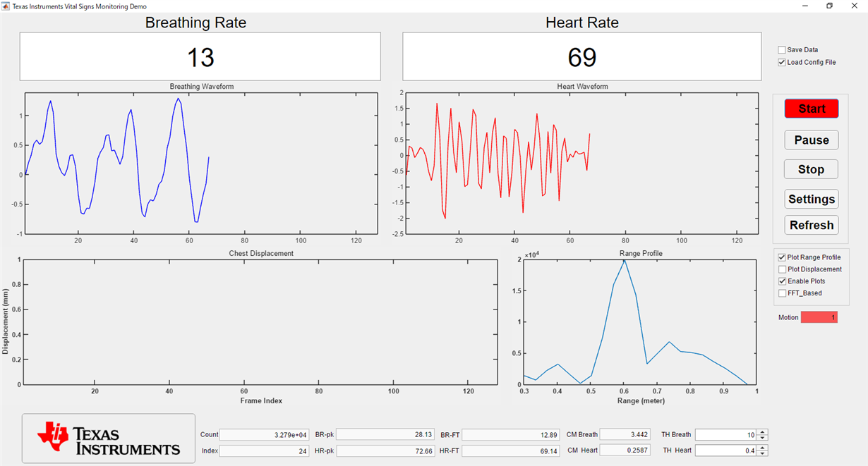Click the Refresh button
868x466 pixels.
[x=812, y=225]
